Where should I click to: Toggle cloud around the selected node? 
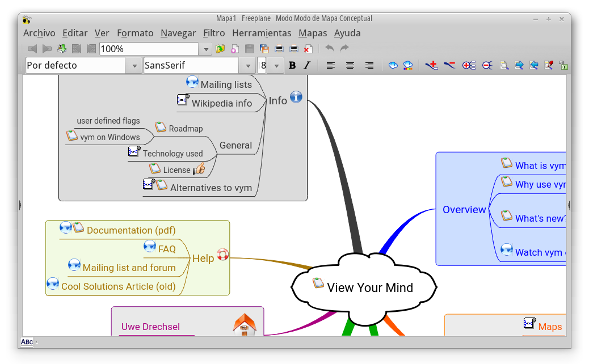point(393,65)
